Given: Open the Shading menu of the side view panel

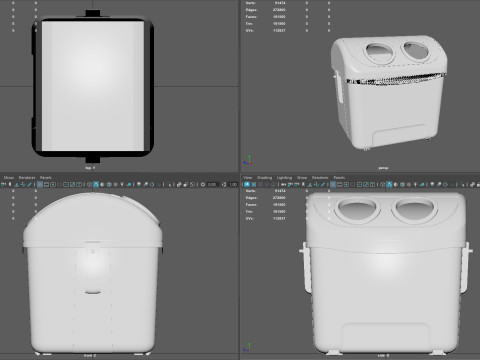Looking at the screenshot, I should [x=265, y=177].
